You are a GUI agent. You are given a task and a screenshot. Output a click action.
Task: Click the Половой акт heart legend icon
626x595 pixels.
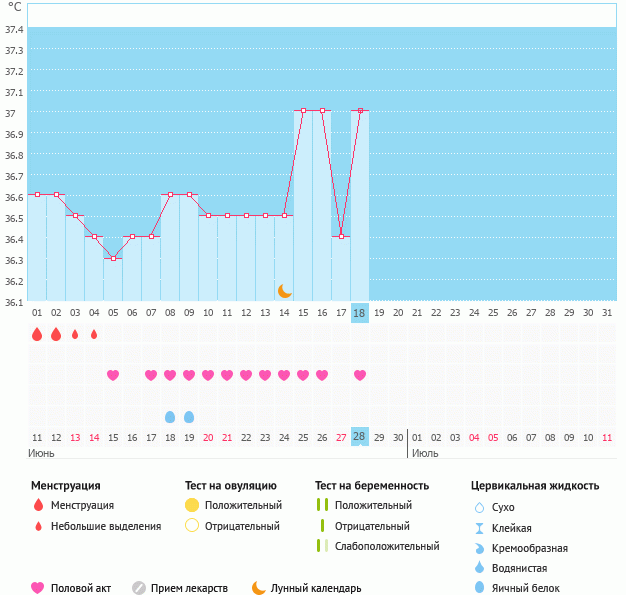(38, 588)
